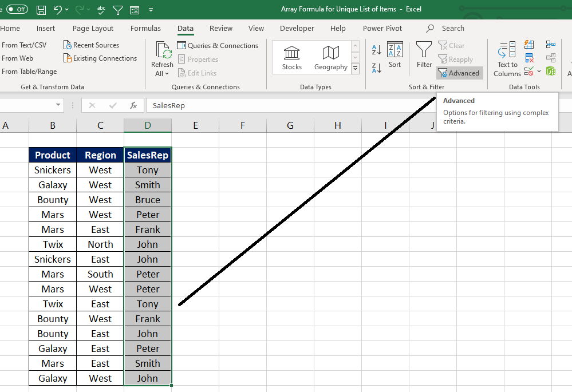572x392 pixels.
Task: Switch to the Home tab
Action: (10, 29)
